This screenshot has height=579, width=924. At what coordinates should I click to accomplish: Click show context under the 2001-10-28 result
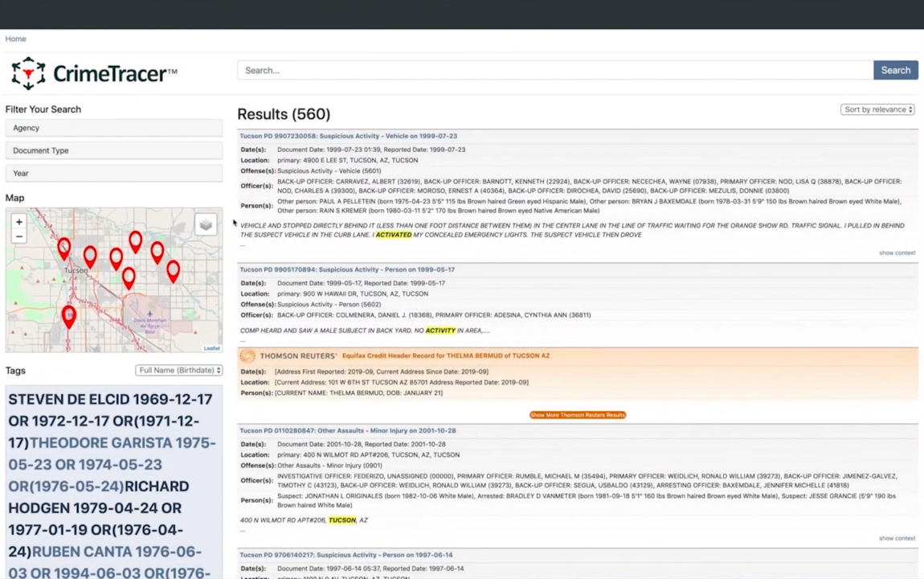pos(897,538)
